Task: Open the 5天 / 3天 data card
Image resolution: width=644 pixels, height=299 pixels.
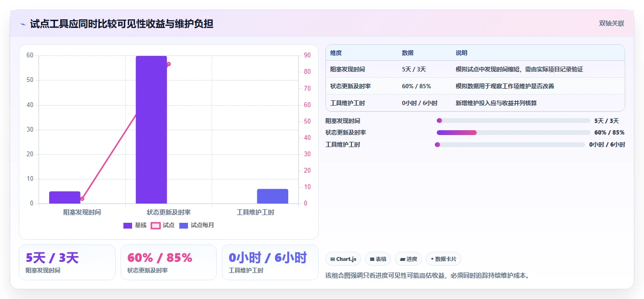Action: pyautogui.click(x=67, y=262)
